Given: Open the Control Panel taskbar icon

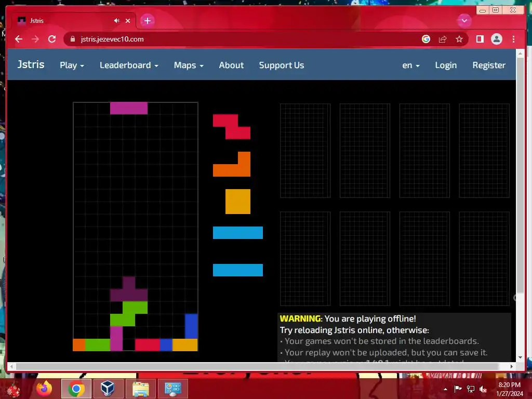Looking at the screenshot, I should (x=172, y=389).
